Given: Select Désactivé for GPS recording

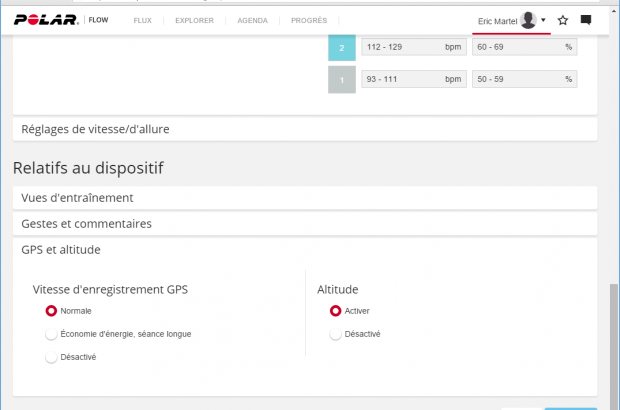Looking at the screenshot, I should 51,357.
